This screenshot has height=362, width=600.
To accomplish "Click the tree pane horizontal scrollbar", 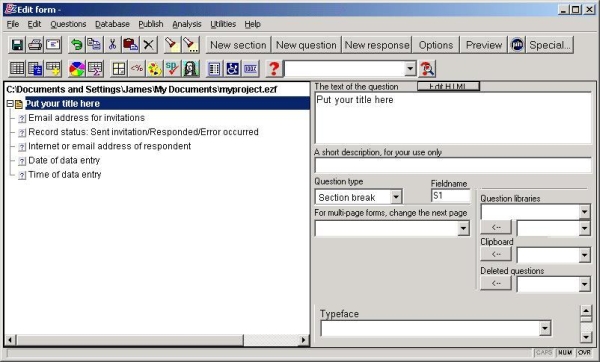I will (157, 339).
